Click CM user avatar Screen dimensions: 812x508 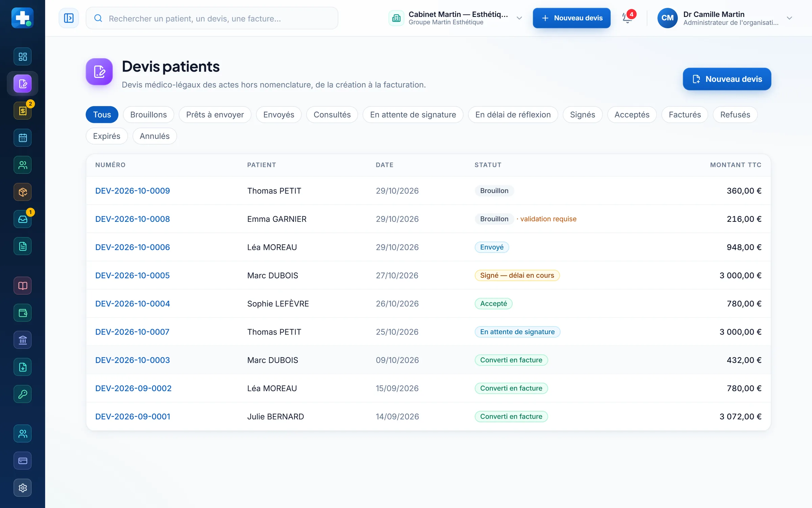(x=667, y=18)
